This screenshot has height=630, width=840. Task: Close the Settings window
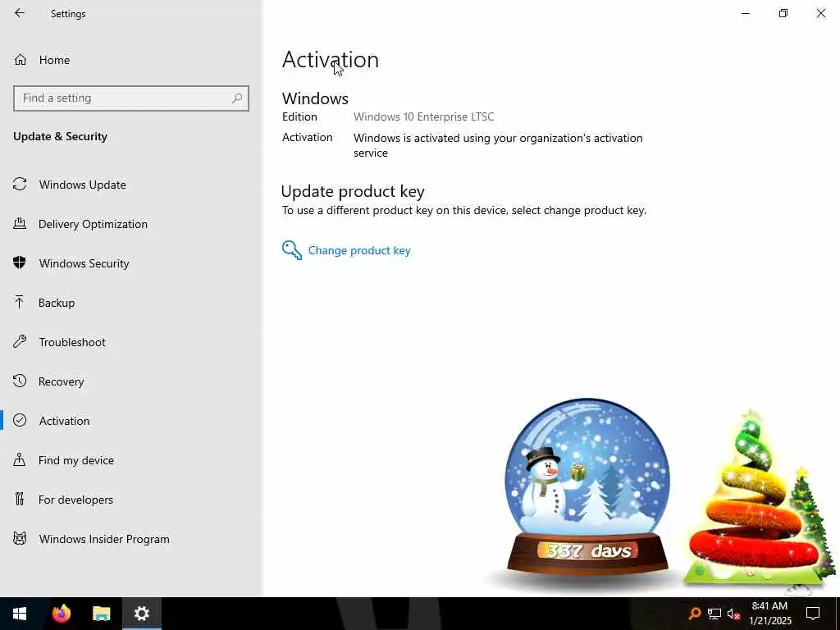coord(820,13)
